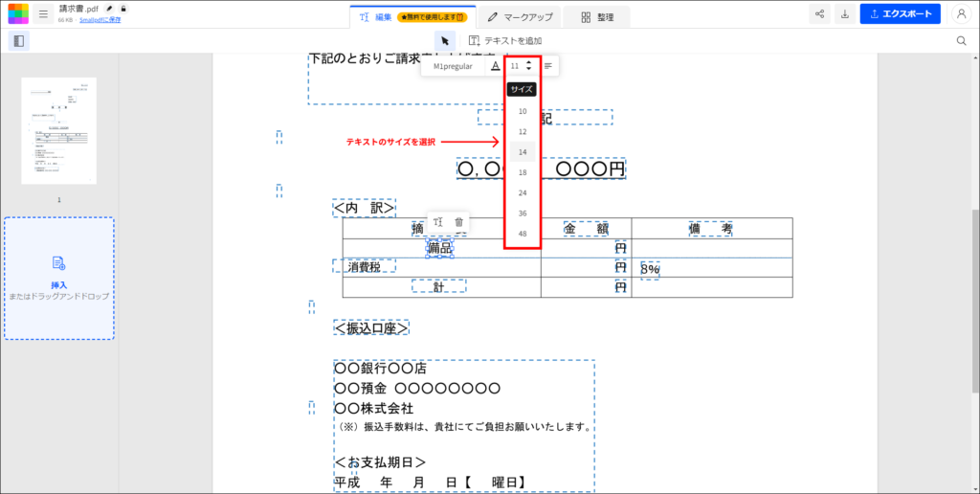Click the share icon

819,13
